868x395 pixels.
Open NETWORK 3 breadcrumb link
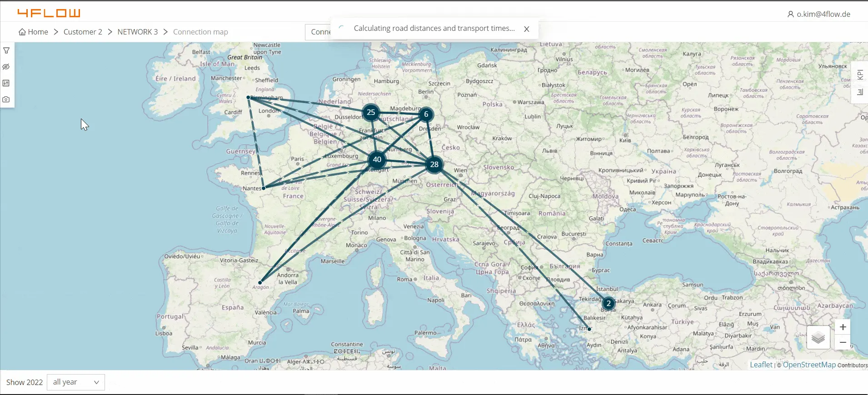point(137,32)
